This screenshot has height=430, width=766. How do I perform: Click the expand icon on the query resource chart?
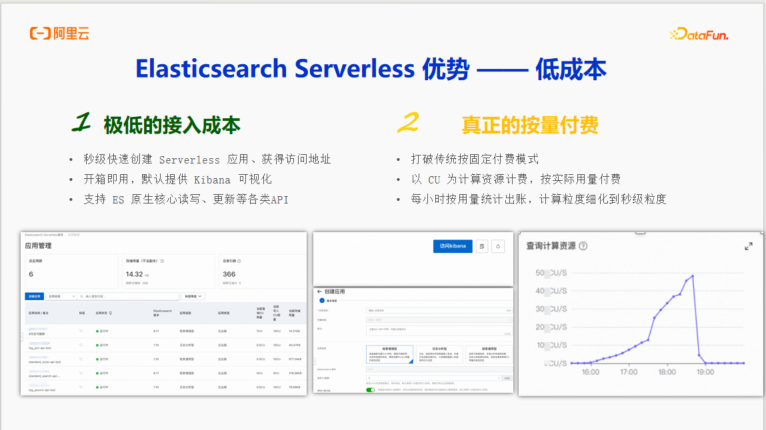point(748,247)
